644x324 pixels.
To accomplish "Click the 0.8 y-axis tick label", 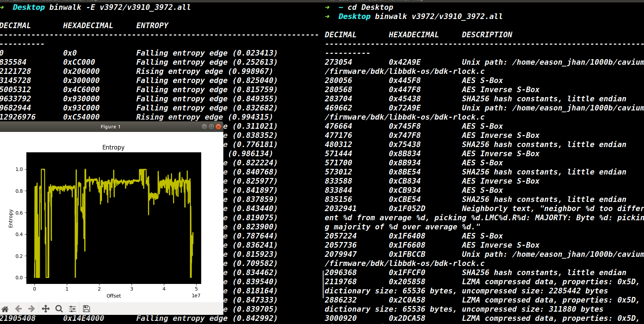I will (19, 191).
